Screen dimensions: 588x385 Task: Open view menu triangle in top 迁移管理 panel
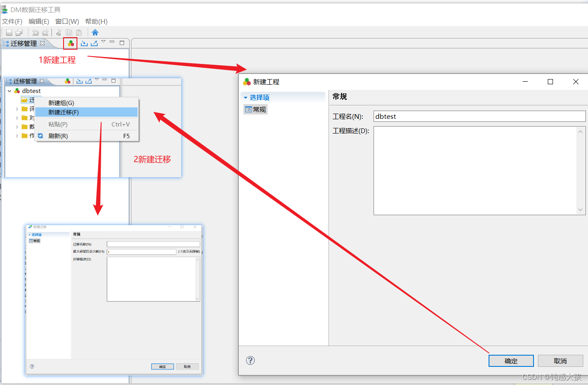point(103,41)
